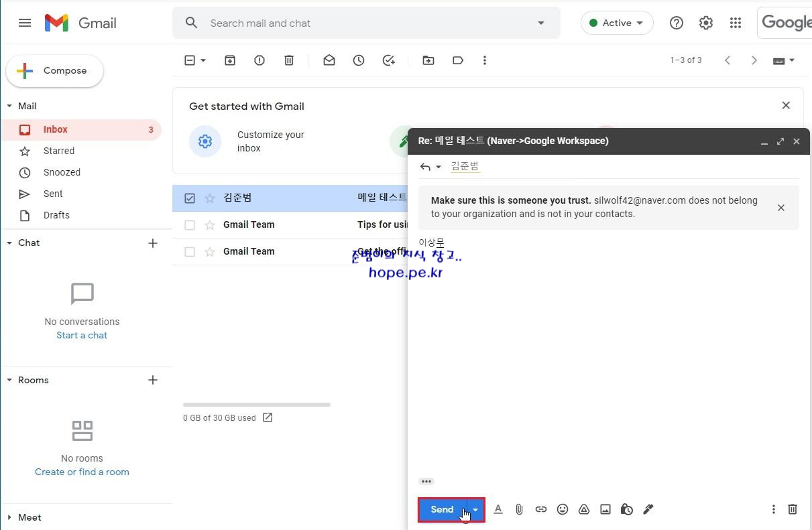Insert signature with pen icon
Screen dimensions: 812x530
pos(648,509)
